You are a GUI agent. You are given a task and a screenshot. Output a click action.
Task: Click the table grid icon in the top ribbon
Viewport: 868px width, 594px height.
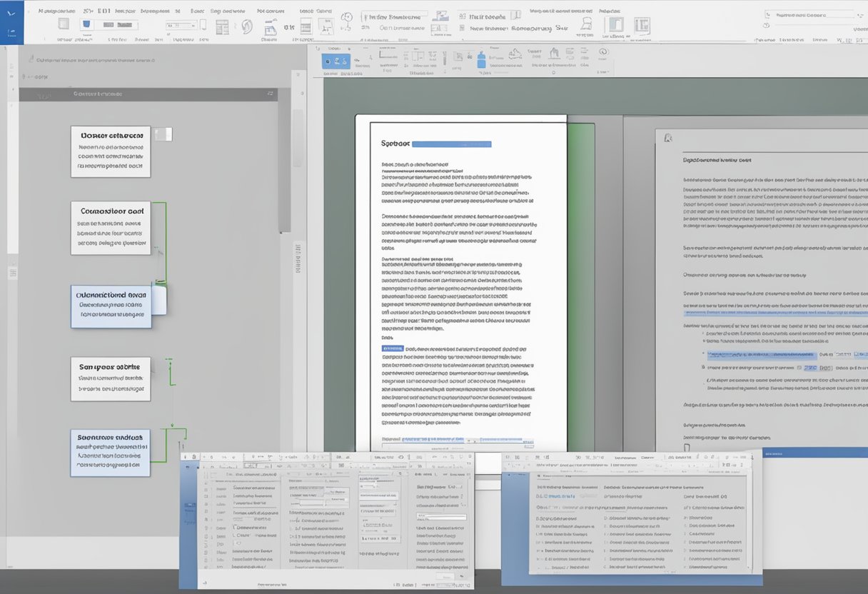click(x=222, y=26)
